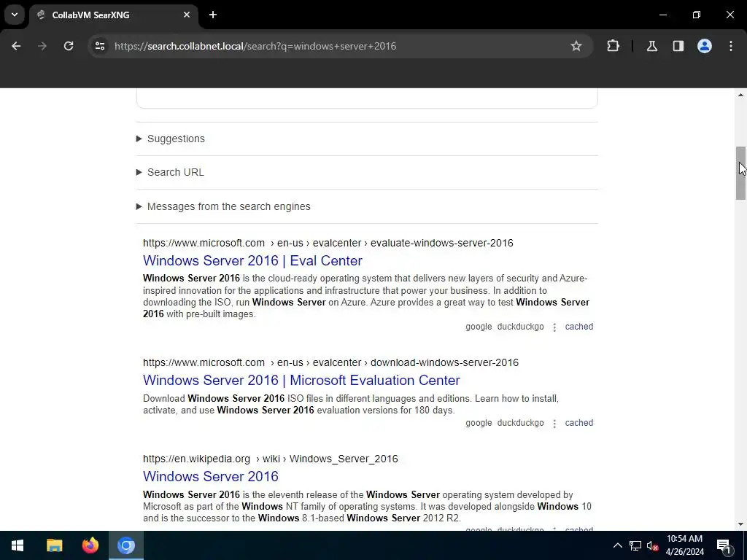Open the Chrome profile avatar

(x=704, y=46)
